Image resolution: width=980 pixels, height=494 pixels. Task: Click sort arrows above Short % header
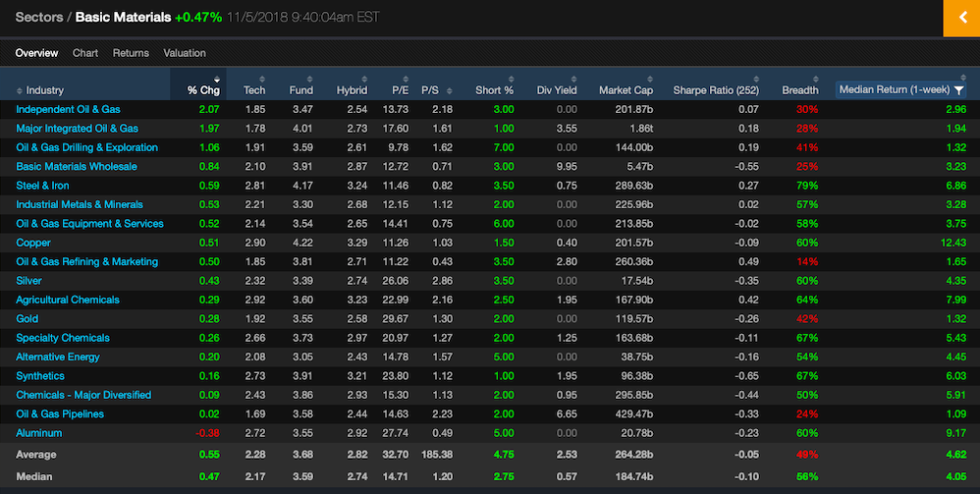click(x=511, y=80)
